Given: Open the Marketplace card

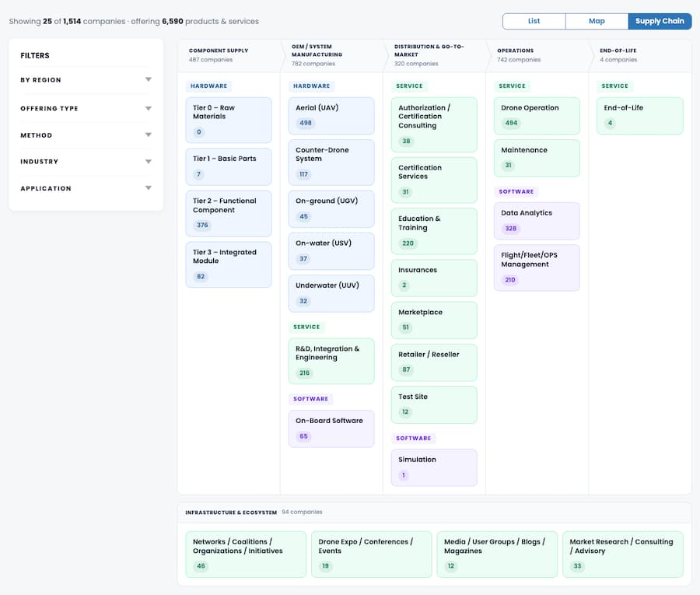Looking at the screenshot, I should tap(434, 320).
